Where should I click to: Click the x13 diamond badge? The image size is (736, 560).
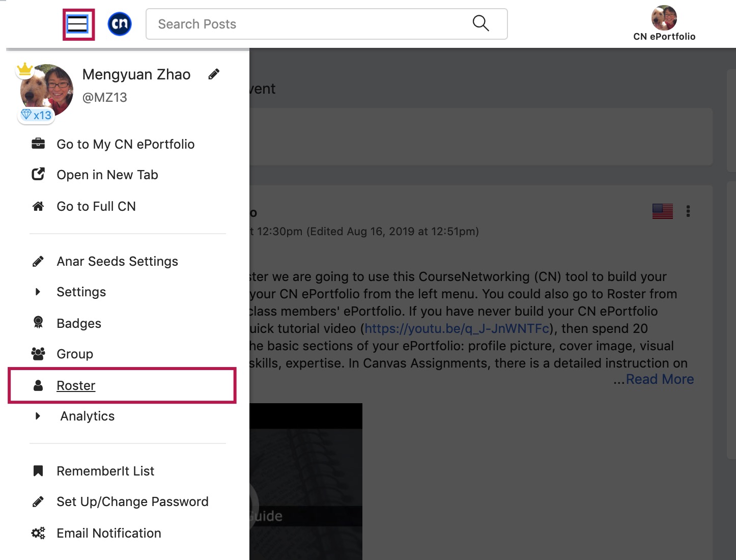pyautogui.click(x=36, y=115)
